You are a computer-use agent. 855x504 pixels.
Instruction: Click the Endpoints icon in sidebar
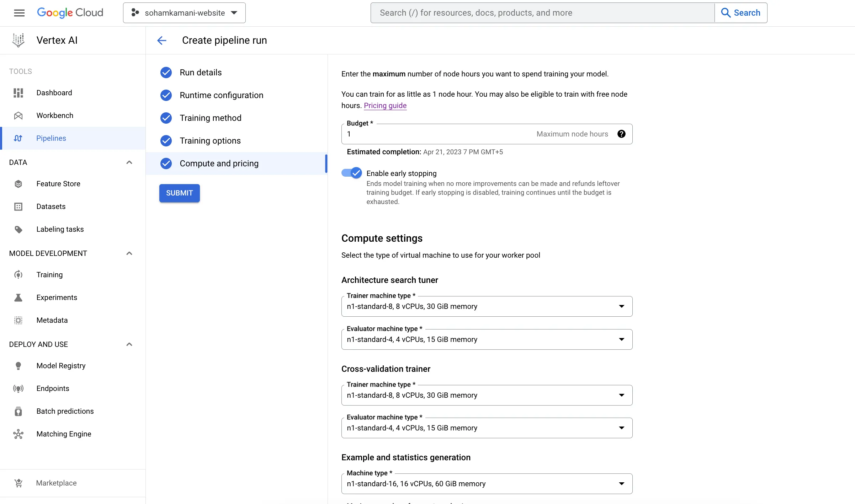18,388
